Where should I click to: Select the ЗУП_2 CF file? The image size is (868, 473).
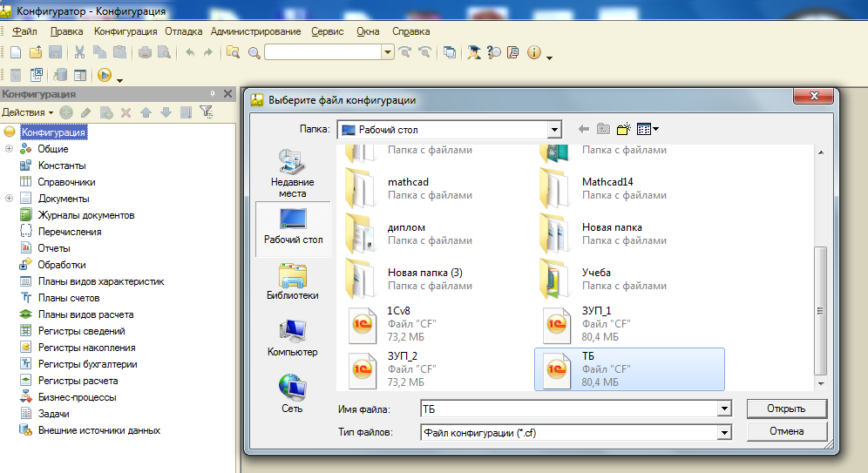[435, 369]
